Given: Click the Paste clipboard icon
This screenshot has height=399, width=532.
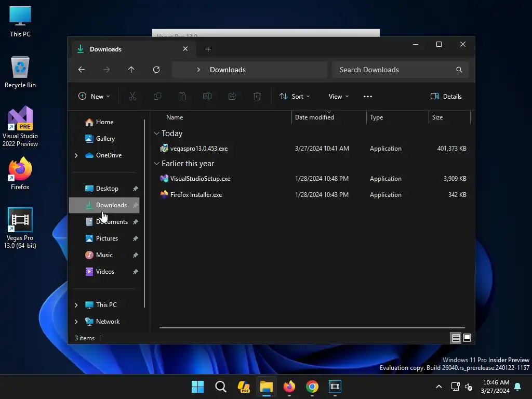Looking at the screenshot, I should pos(182,96).
